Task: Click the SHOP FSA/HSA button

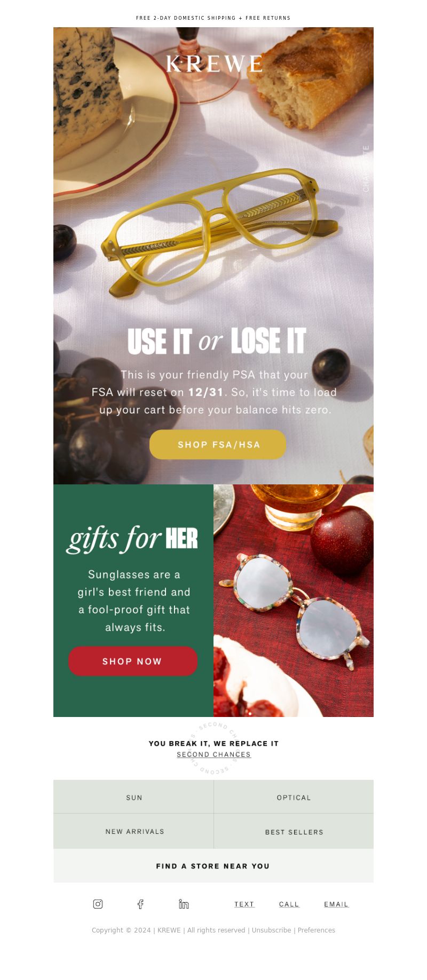Action: [x=218, y=444]
